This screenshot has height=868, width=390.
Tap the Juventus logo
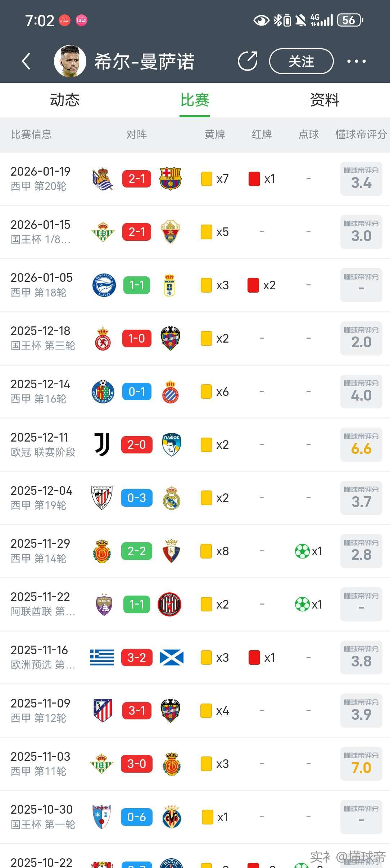(102, 444)
